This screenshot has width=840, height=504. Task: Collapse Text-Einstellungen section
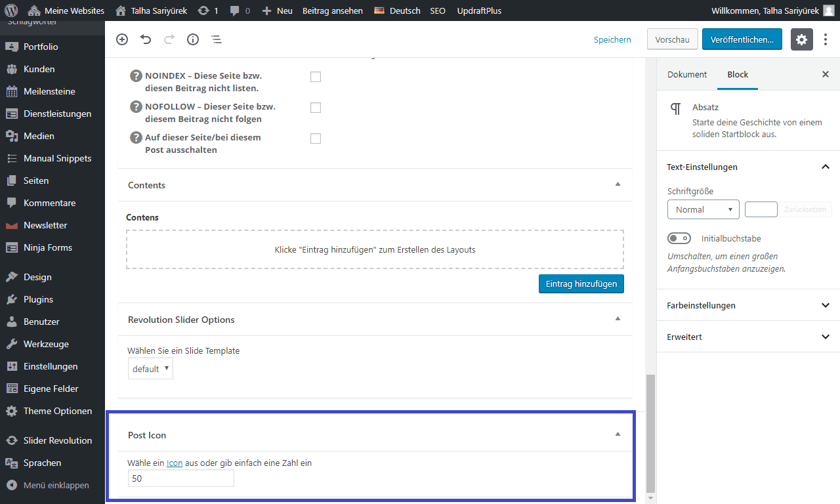pos(748,167)
